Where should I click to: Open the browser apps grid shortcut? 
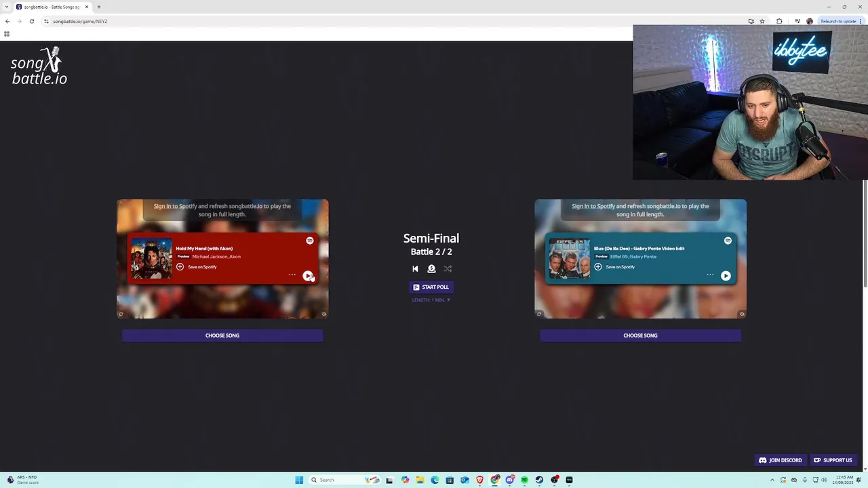click(7, 34)
